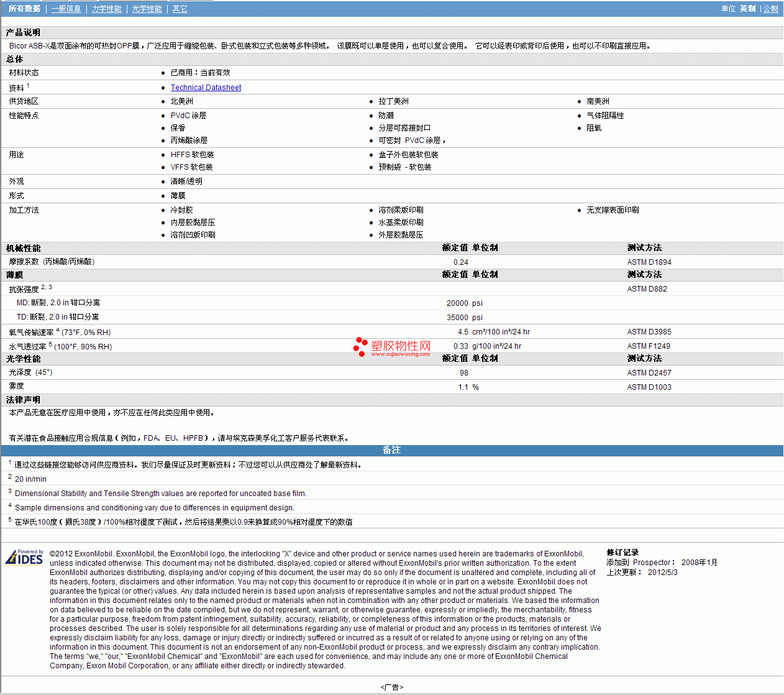
Task: Select the 拉丁美洲 region entry
Action: pos(394,101)
